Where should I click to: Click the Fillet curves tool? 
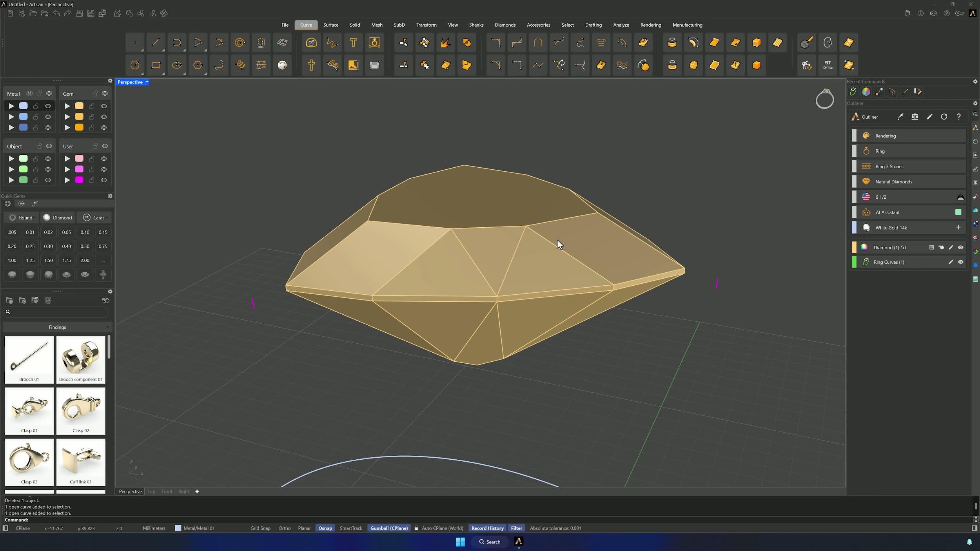click(x=495, y=43)
